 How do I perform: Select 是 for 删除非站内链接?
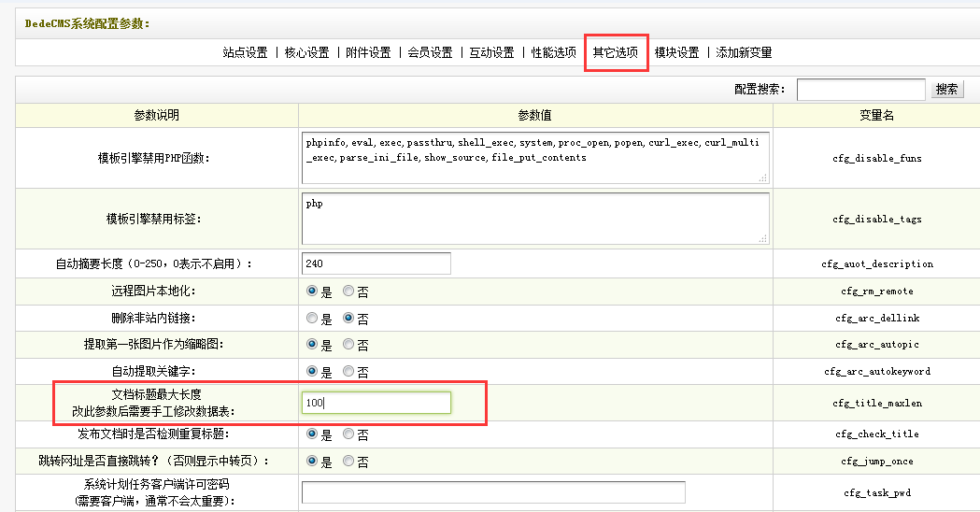pyautogui.click(x=312, y=319)
